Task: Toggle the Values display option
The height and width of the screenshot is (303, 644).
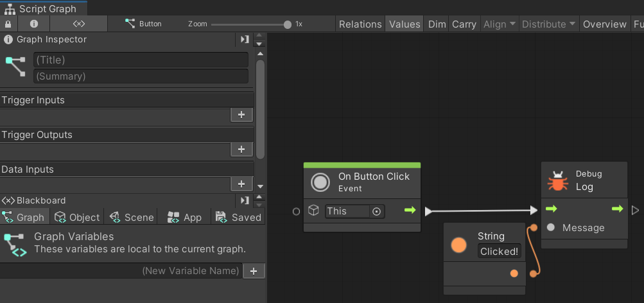Action: click(x=405, y=24)
